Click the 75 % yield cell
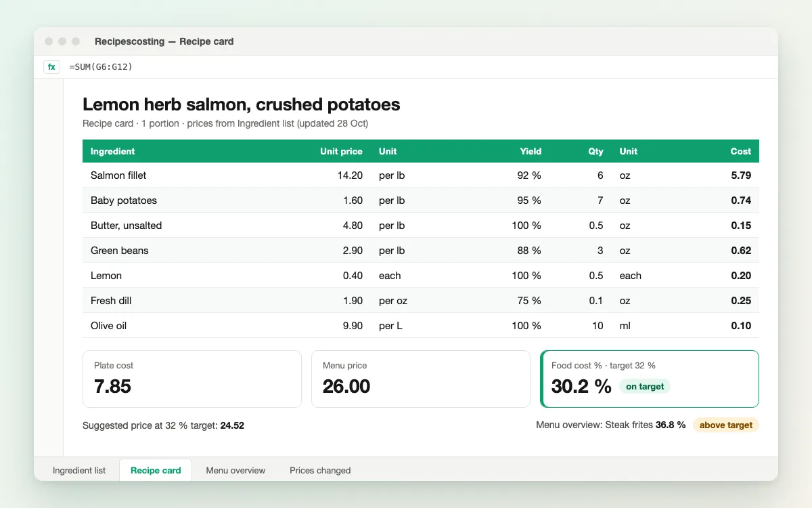Screen dimensions: 812x508 tap(528, 301)
